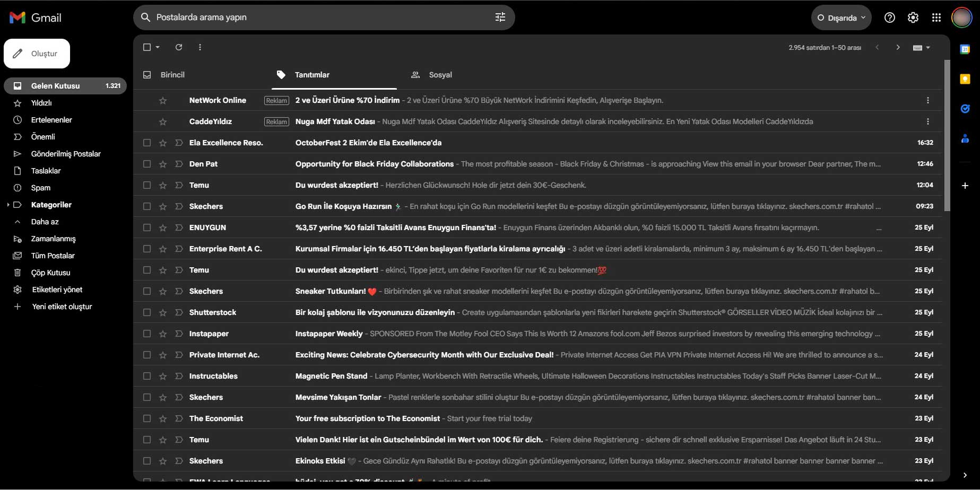The height and width of the screenshot is (490, 980).
Task: Click the vertical scrollbar of mail list
Action: [x=947, y=135]
